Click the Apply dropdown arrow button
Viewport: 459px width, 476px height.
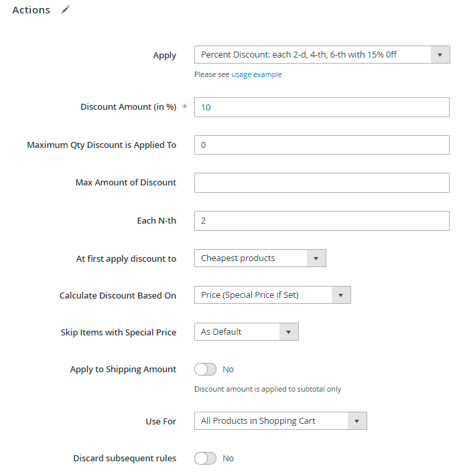point(440,55)
